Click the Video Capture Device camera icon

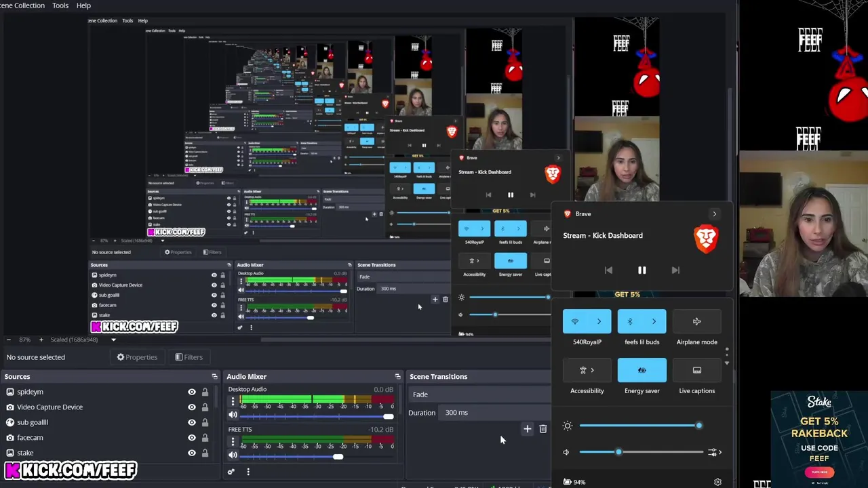point(10,407)
